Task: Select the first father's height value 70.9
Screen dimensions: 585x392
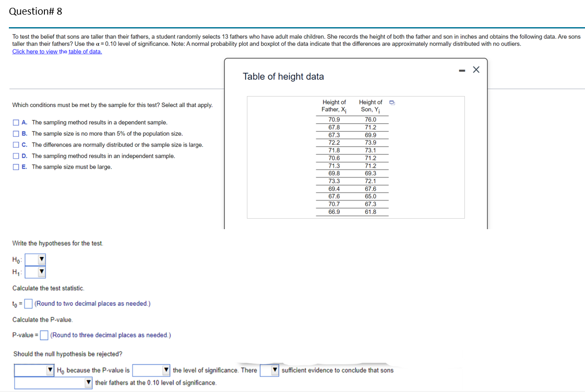Action: pos(334,119)
